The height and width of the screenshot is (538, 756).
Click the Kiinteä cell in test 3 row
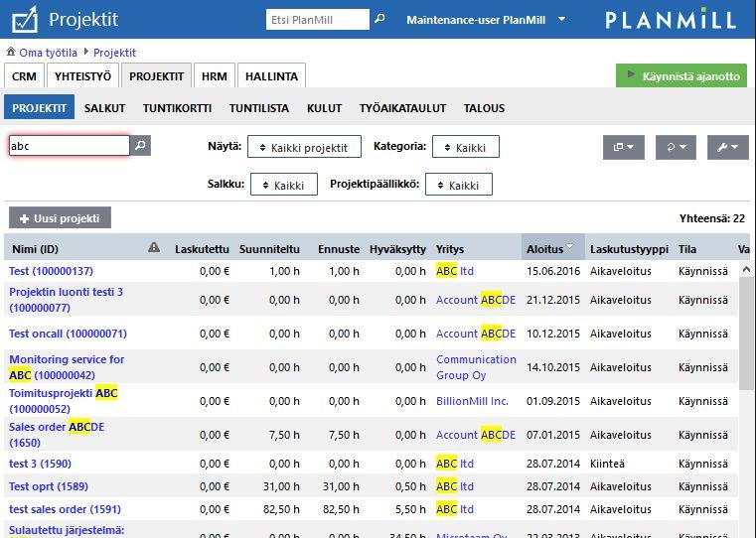(607, 464)
